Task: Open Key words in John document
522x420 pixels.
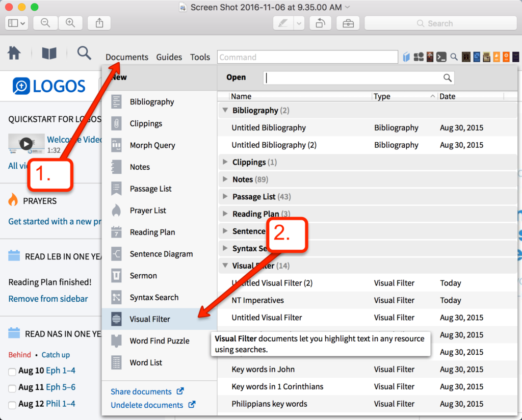Action: pos(368,370)
